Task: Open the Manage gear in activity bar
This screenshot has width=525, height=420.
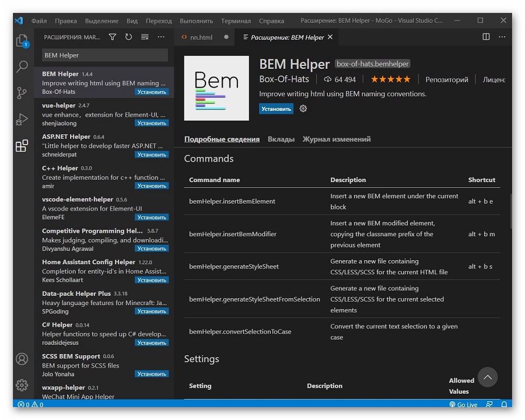Action: point(22,385)
